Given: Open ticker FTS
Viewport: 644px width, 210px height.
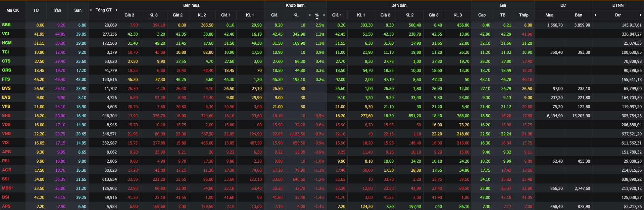Looking at the screenshot, I should (6, 79).
